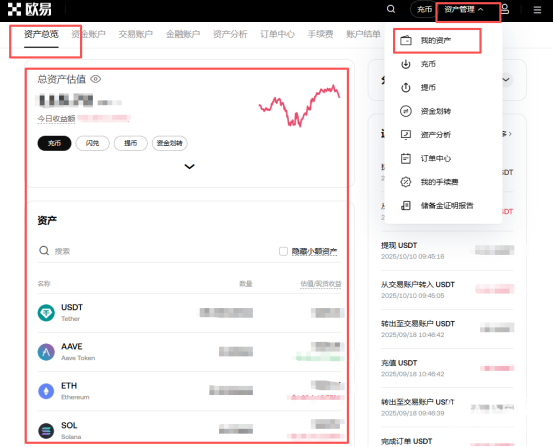Open the 充值 USDT record

(447, 368)
